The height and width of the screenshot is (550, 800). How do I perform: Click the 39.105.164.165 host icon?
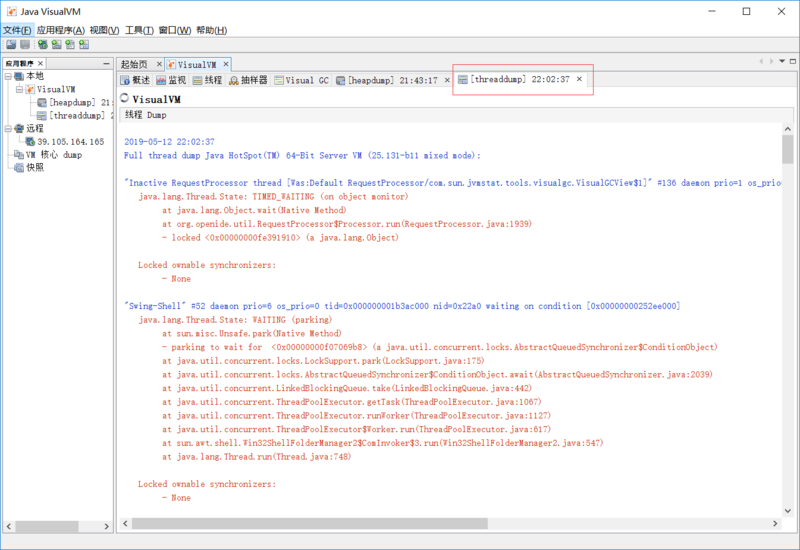[31, 141]
